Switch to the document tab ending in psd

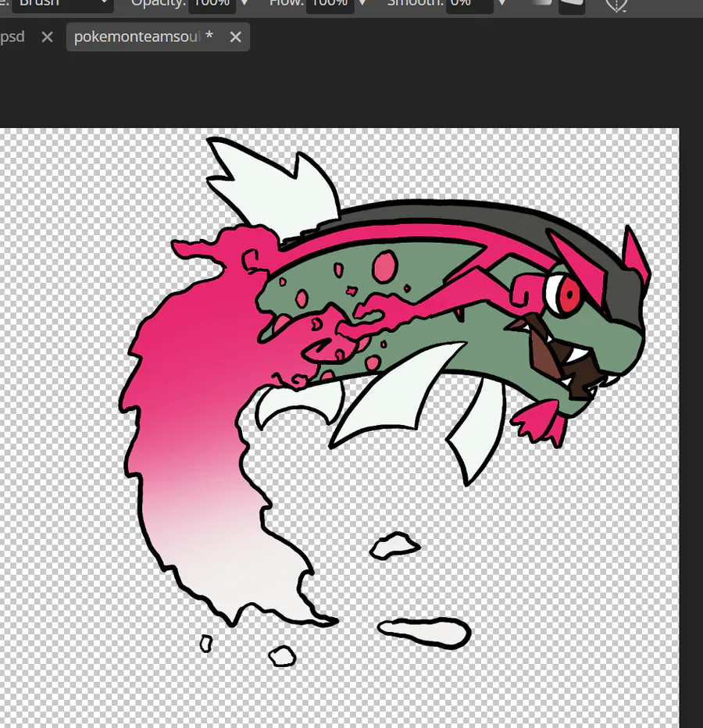[12, 37]
